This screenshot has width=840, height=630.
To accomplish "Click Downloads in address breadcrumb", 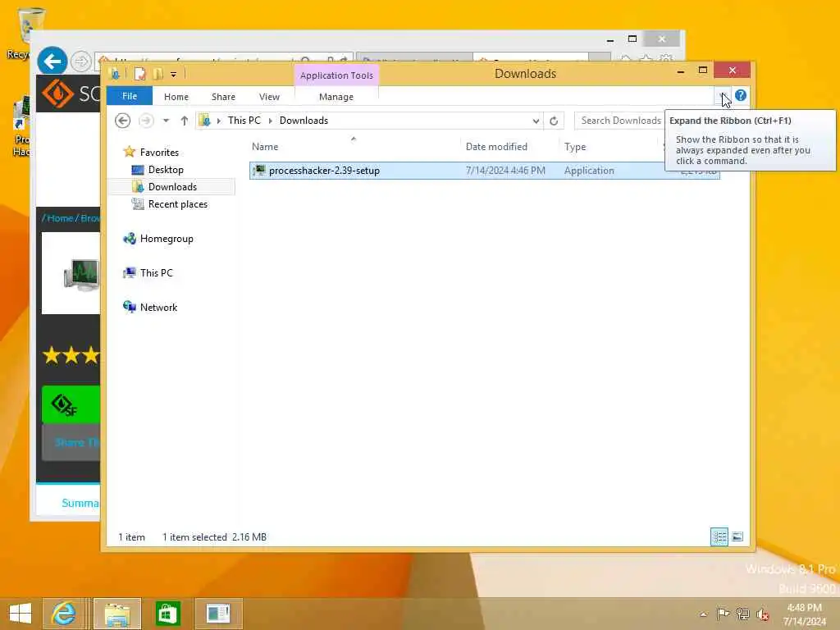I will (x=304, y=121).
